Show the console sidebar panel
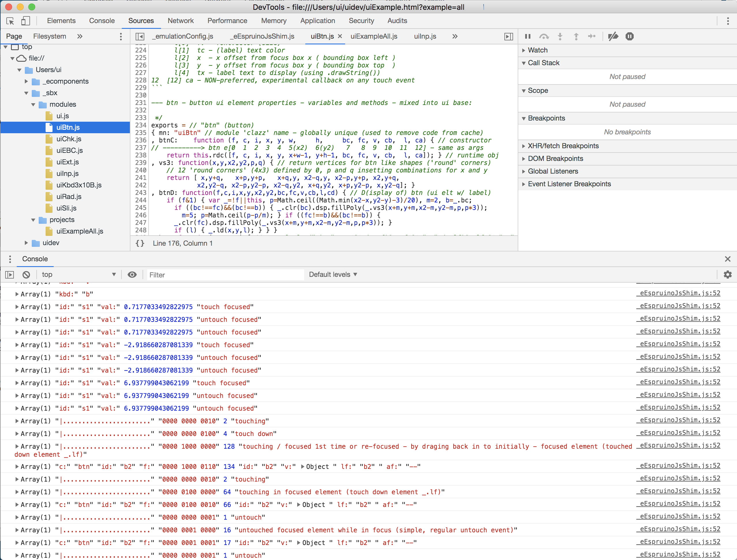Viewport: 737px width, 560px height. tap(10, 275)
